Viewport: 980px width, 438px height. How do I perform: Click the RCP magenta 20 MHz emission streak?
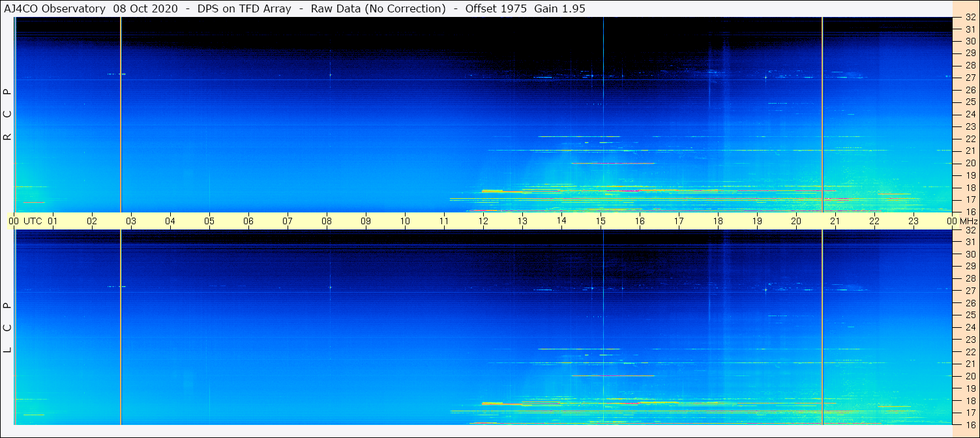pyautogui.click(x=613, y=163)
